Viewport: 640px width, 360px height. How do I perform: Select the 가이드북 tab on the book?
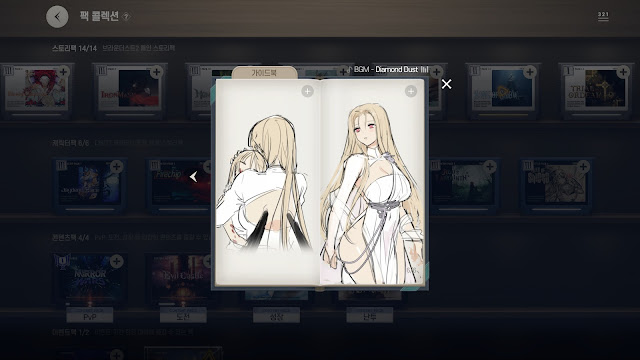pos(264,73)
